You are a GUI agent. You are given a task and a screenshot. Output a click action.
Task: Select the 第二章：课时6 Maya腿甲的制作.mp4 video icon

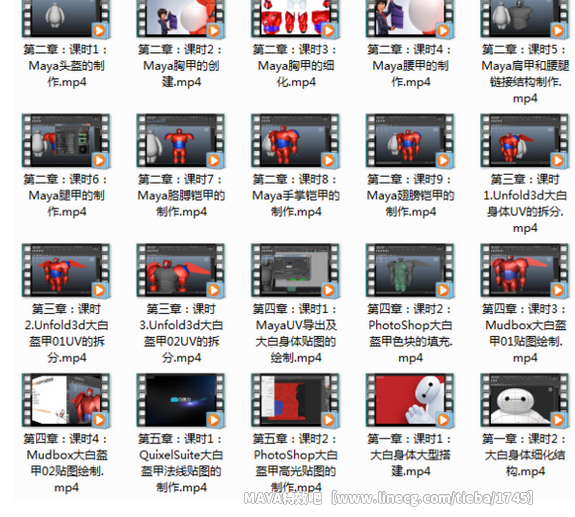pyautogui.click(x=66, y=141)
